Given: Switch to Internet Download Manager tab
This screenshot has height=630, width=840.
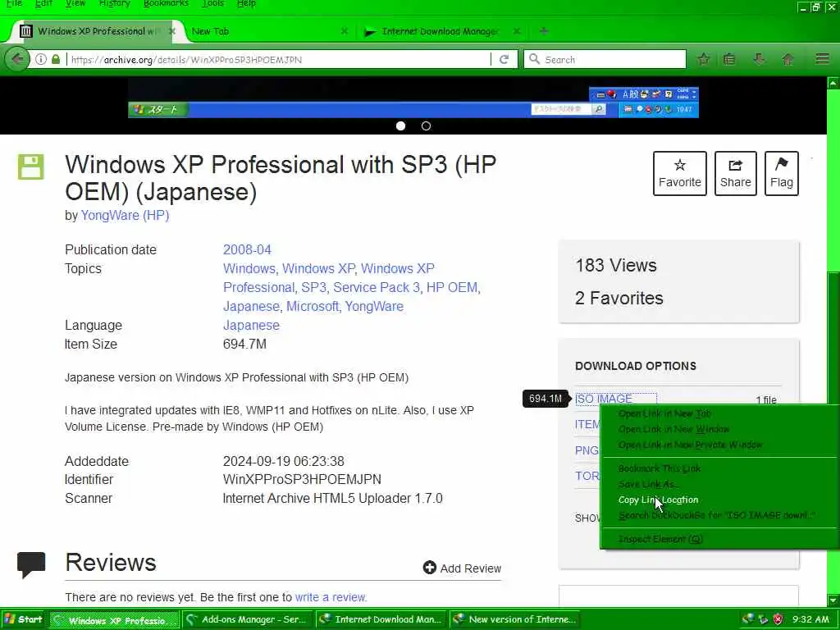Looking at the screenshot, I should (x=440, y=31).
